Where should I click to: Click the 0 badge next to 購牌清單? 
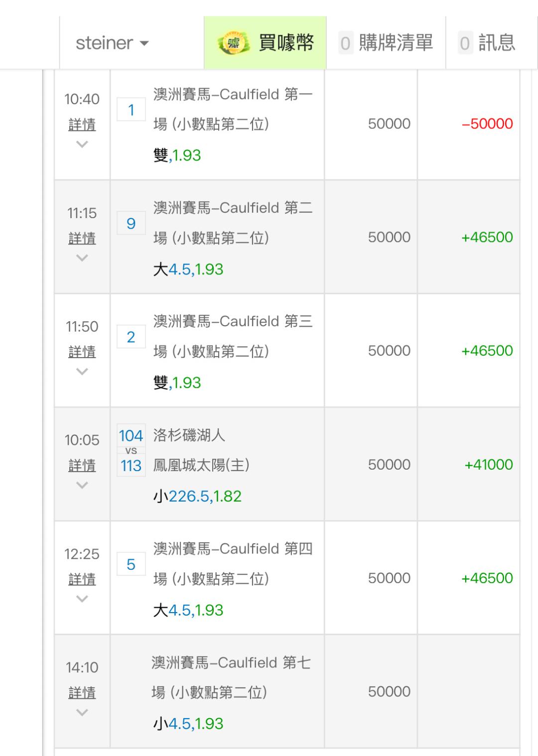pyautogui.click(x=345, y=44)
